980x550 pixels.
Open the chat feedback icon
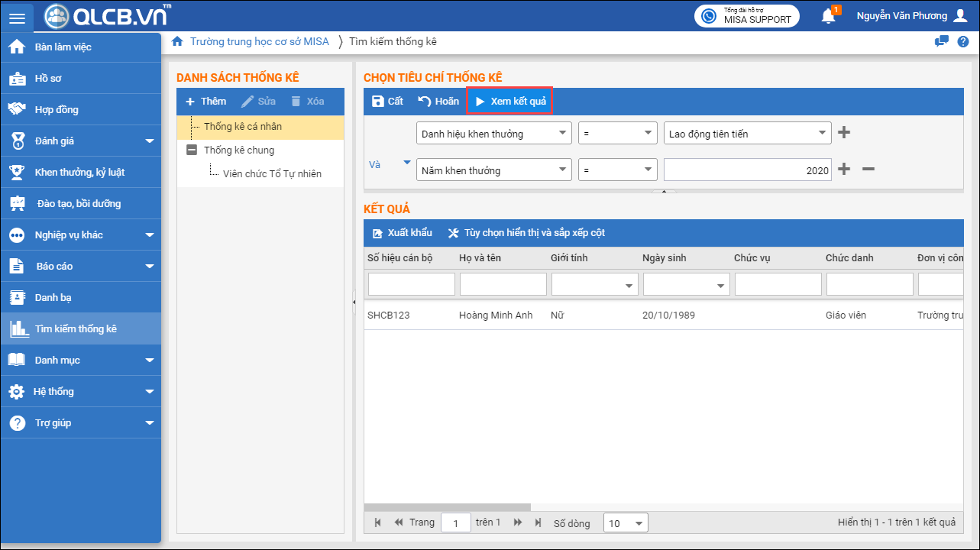pyautogui.click(x=942, y=42)
